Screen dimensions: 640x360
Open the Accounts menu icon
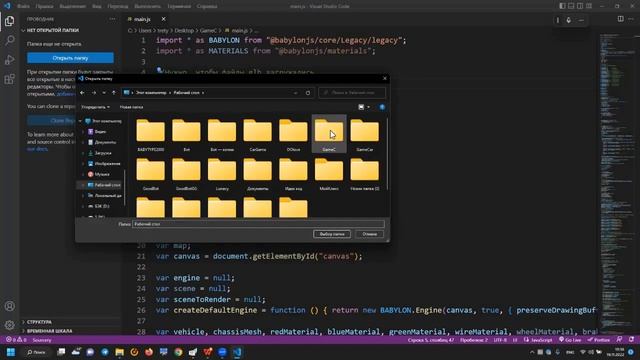click(x=9, y=306)
